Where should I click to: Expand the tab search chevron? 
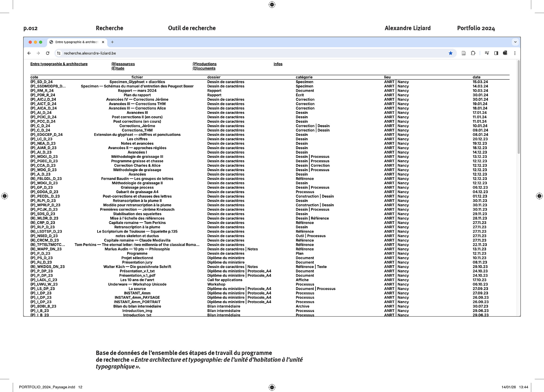pos(515,42)
